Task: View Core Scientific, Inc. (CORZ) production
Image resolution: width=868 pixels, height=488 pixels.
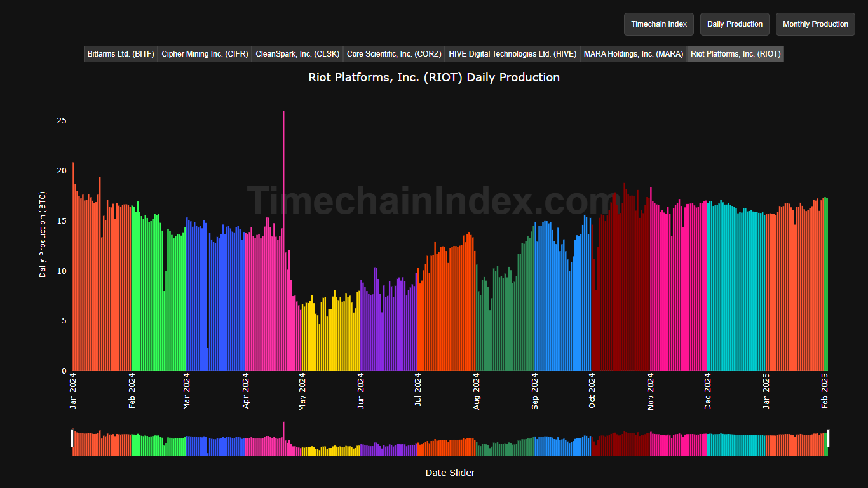Action: tap(393, 53)
